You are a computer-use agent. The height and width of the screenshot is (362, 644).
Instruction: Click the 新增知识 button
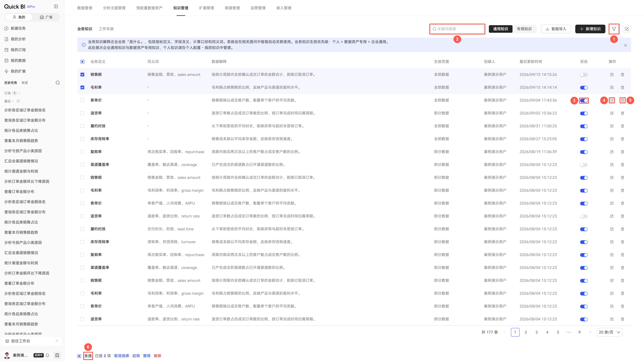(590, 29)
